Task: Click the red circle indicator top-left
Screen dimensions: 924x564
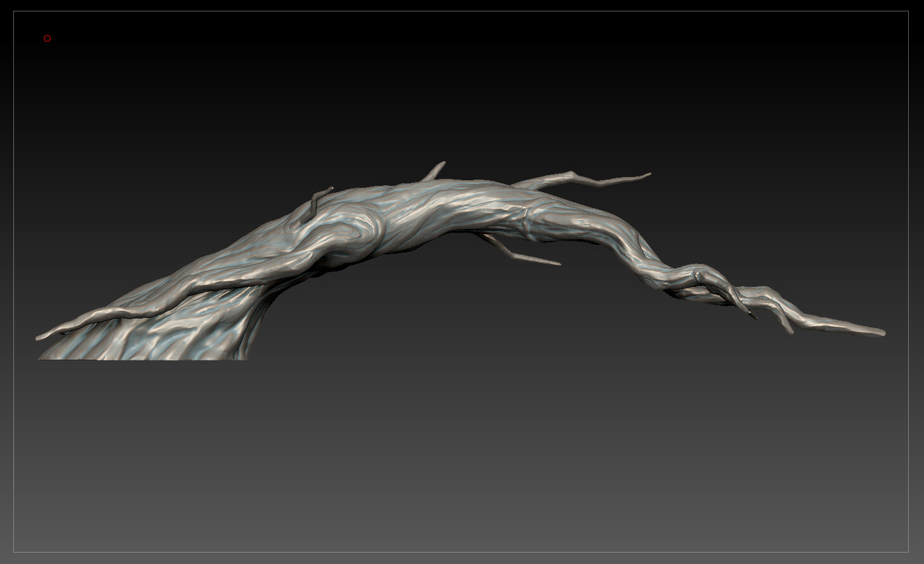Action: tap(46, 38)
